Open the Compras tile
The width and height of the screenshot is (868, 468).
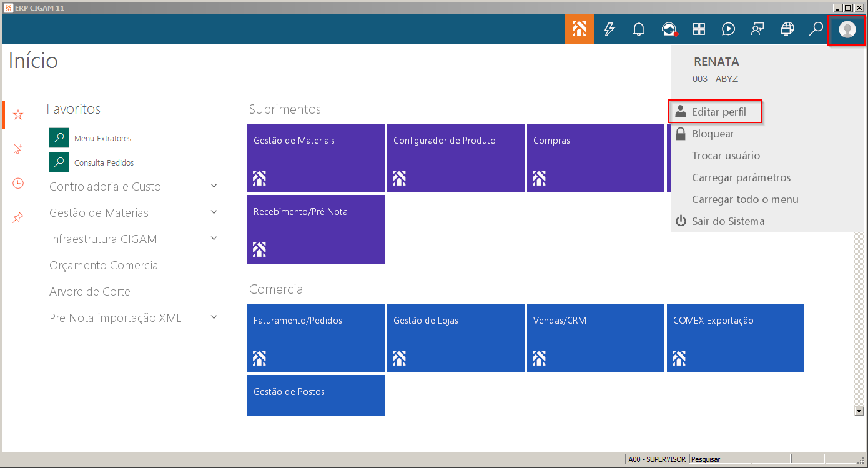pos(596,158)
